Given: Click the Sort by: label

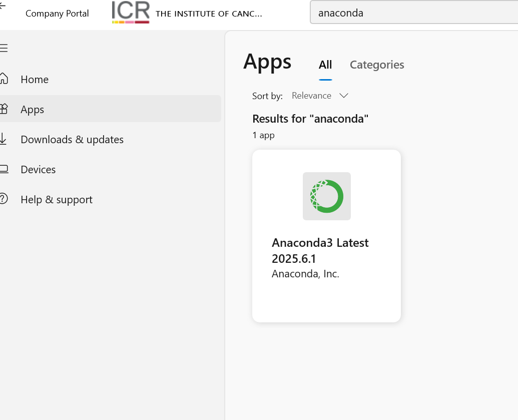Looking at the screenshot, I should (x=267, y=96).
